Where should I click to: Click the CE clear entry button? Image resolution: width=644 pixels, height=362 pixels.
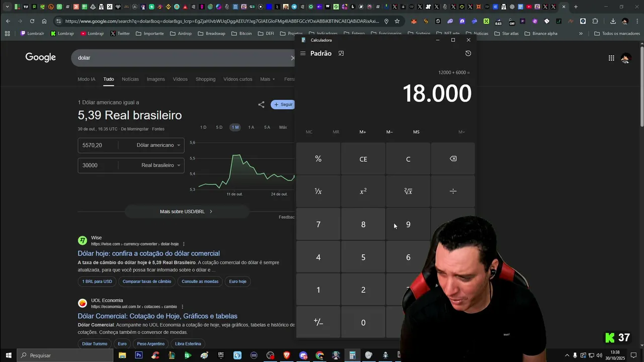click(x=363, y=159)
